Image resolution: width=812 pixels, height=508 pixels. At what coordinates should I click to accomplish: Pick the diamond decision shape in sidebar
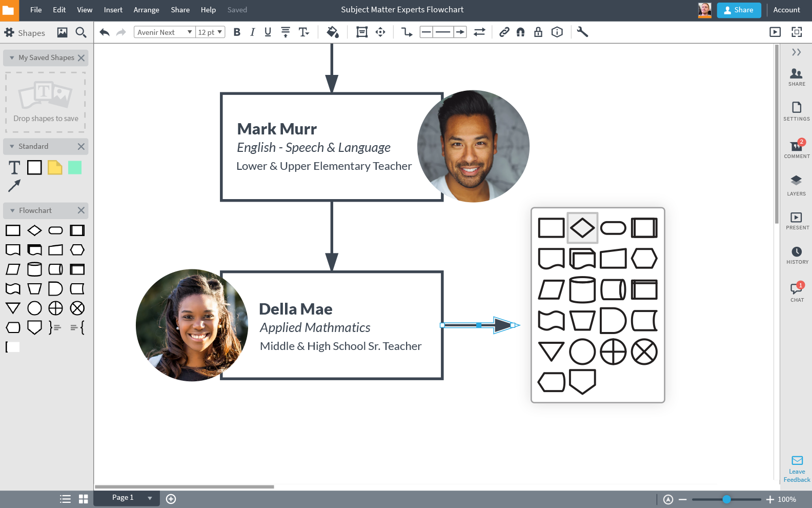34,230
